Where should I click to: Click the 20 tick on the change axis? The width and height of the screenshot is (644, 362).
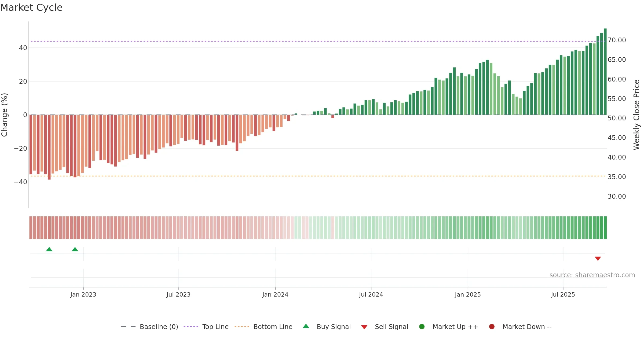pos(23,82)
